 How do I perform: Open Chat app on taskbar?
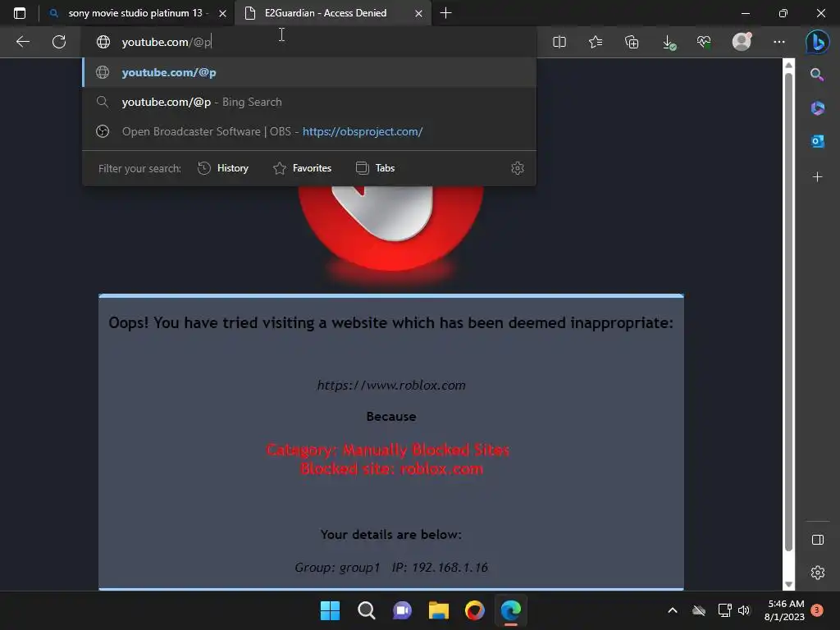(x=402, y=610)
